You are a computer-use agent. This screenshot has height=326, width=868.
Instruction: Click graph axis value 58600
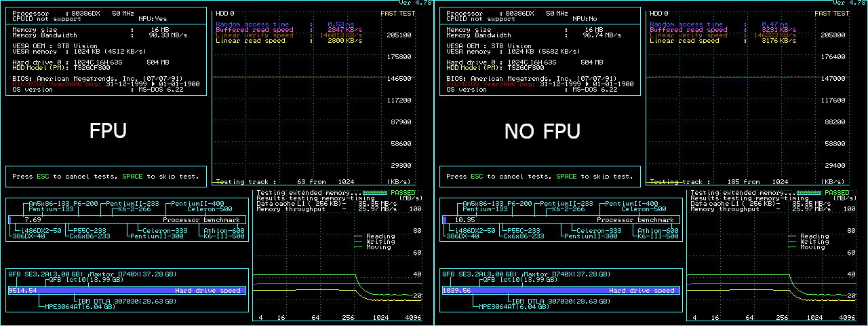coord(399,144)
